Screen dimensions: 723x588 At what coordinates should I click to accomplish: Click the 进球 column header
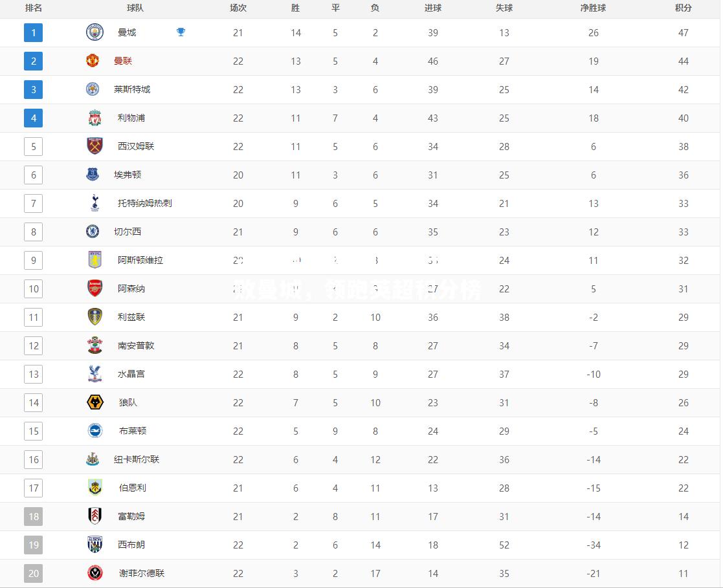click(x=432, y=8)
